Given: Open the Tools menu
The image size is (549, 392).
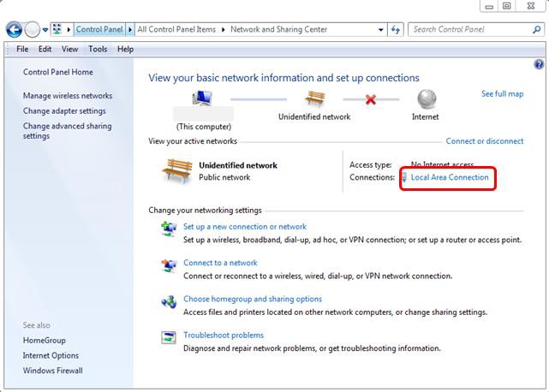Looking at the screenshot, I should coord(98,50).
